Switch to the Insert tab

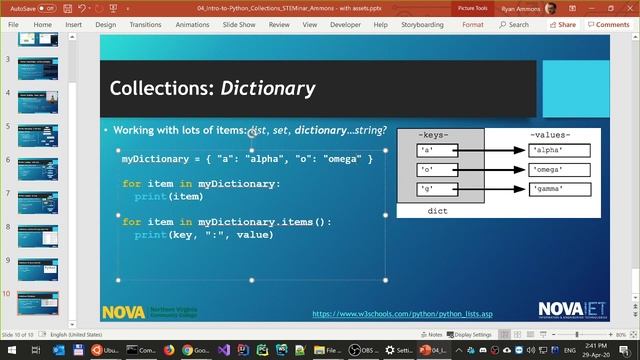pos(73,24)
